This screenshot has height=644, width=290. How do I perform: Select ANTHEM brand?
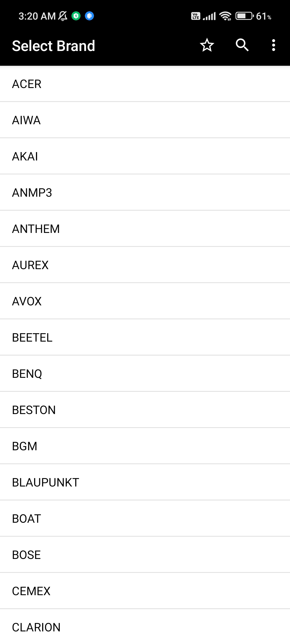[x=145, y=229]
